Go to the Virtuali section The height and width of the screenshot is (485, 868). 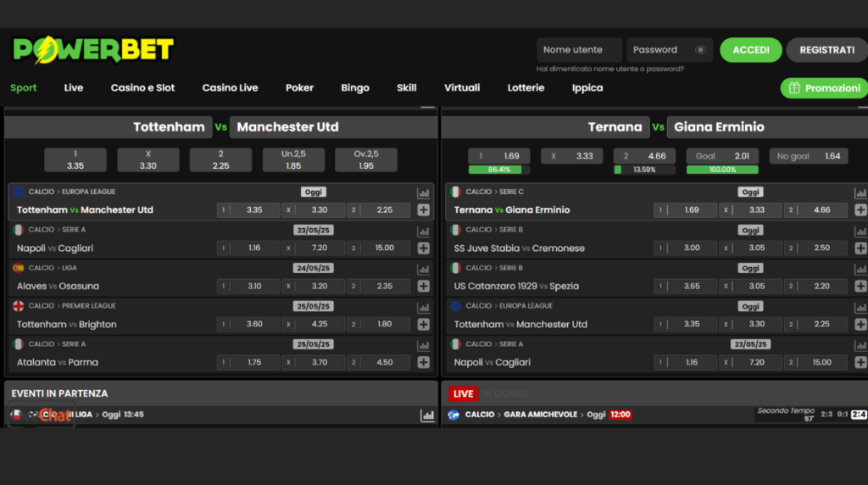click(x=462, y=88)
